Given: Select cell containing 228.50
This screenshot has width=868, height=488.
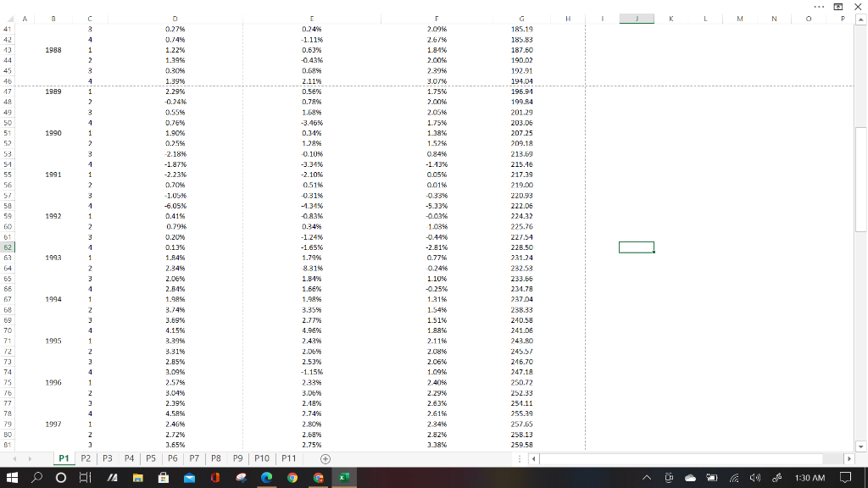Looking at the screenshot, I should click(521, 247).
